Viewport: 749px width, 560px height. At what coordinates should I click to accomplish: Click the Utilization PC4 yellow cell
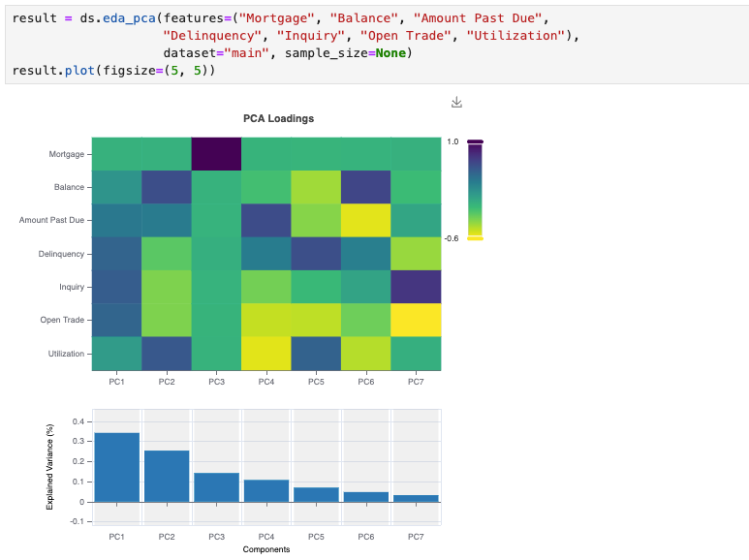(266, 354)
